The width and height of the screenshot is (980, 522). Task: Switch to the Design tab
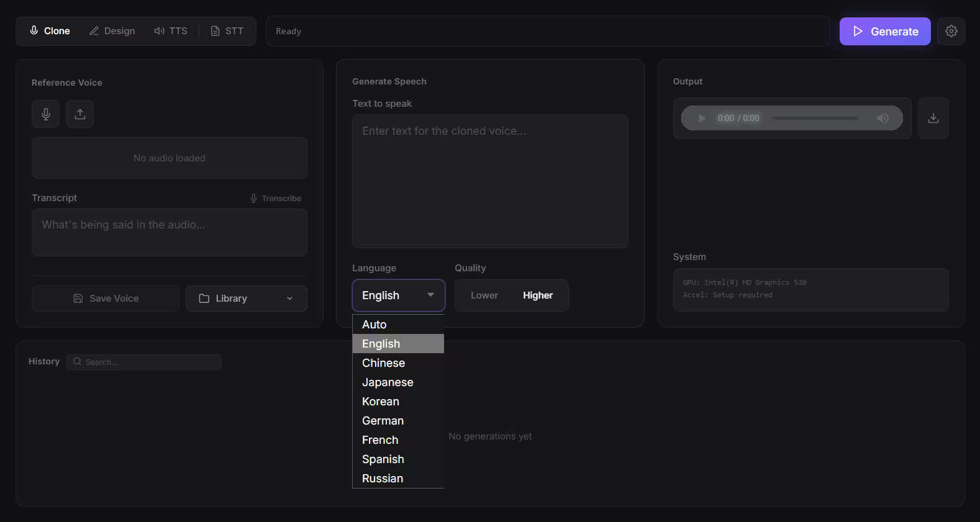[x=112, y=31]
